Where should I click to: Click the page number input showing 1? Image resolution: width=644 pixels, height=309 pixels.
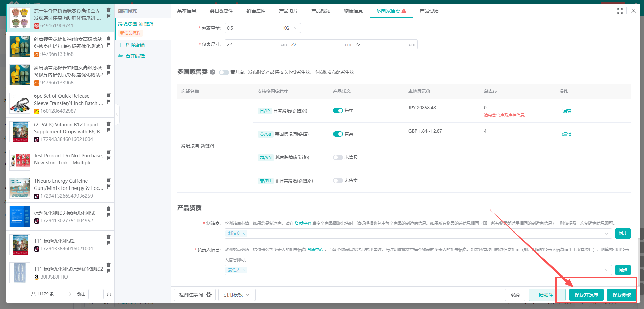96,294
